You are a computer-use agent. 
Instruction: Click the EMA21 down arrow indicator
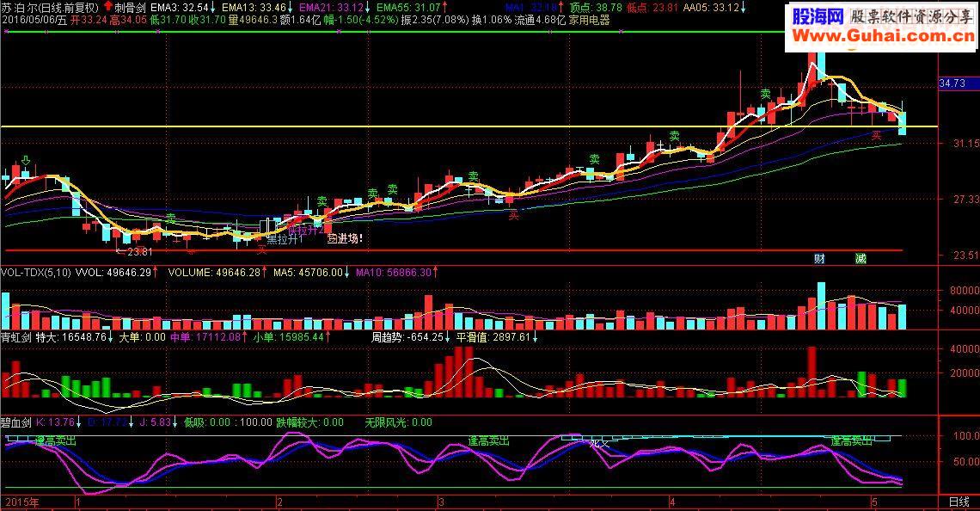coord(368,8)
